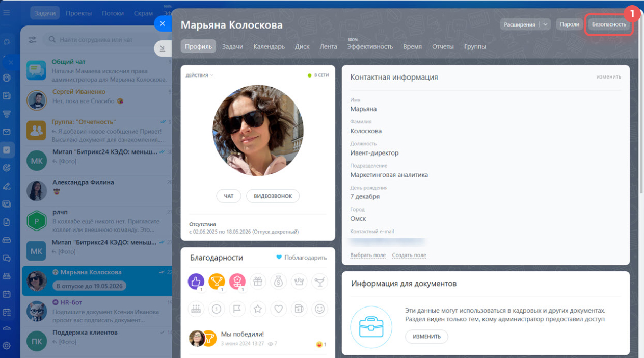Focus the Найти сотрудника или чат search field
The image size is (644, 358).
click(102, 40)
